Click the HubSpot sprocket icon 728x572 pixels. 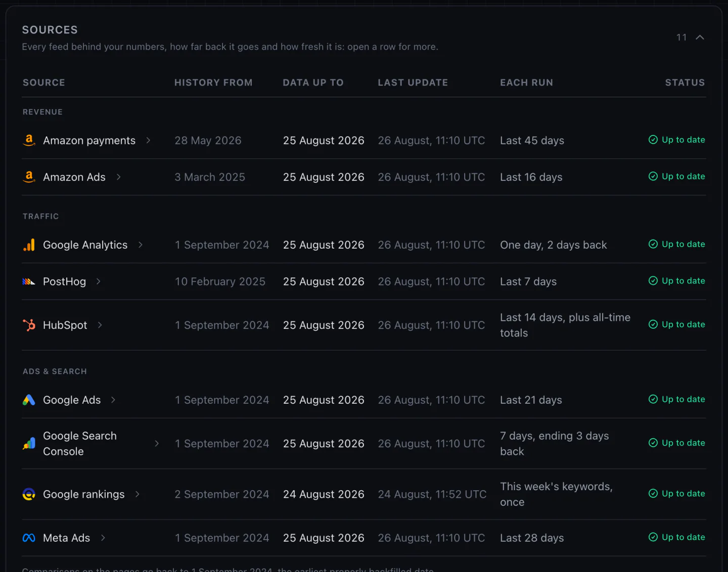[29, 325]
